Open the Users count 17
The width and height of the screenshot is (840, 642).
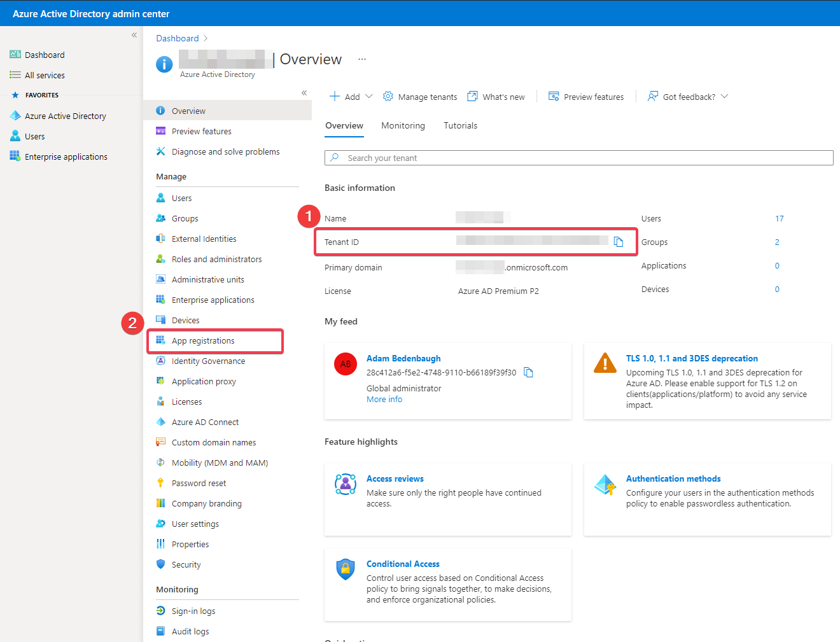coord(780,218)
